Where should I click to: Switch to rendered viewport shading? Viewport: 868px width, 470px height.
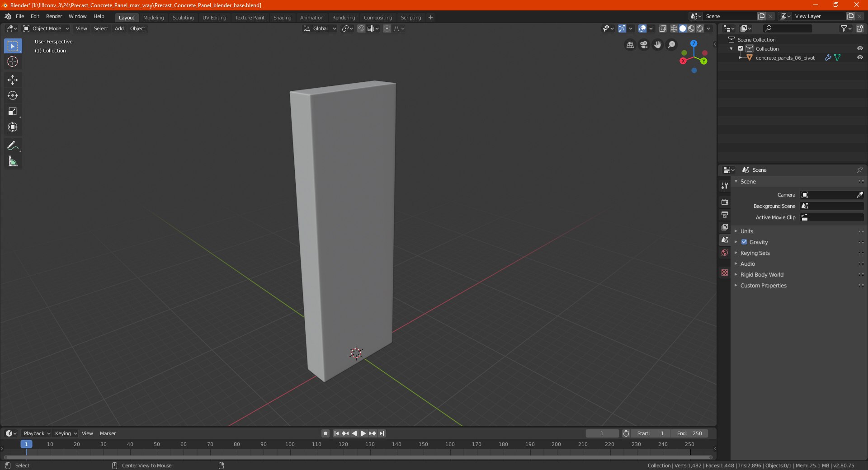click(700, 28)
